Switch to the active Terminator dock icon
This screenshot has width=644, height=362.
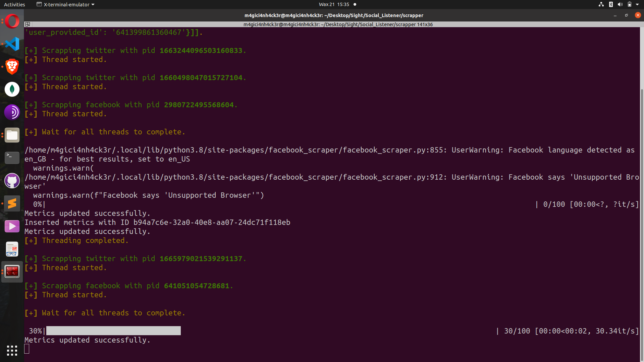click(12, 272)
